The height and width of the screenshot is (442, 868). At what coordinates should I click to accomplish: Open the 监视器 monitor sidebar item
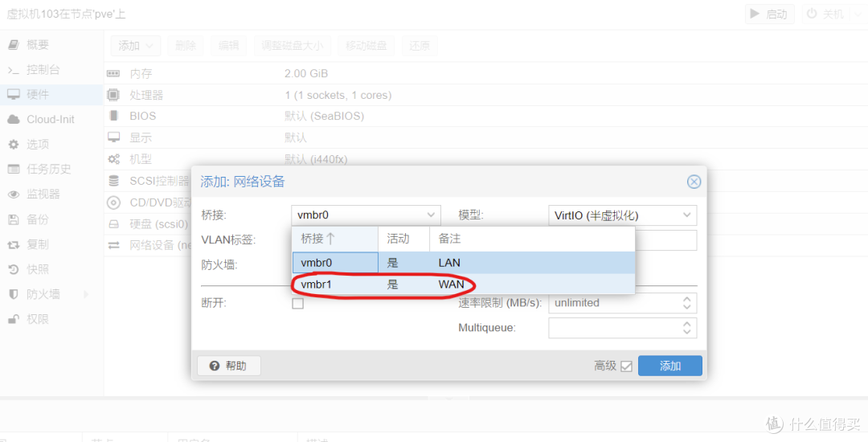tap(51, 194)
